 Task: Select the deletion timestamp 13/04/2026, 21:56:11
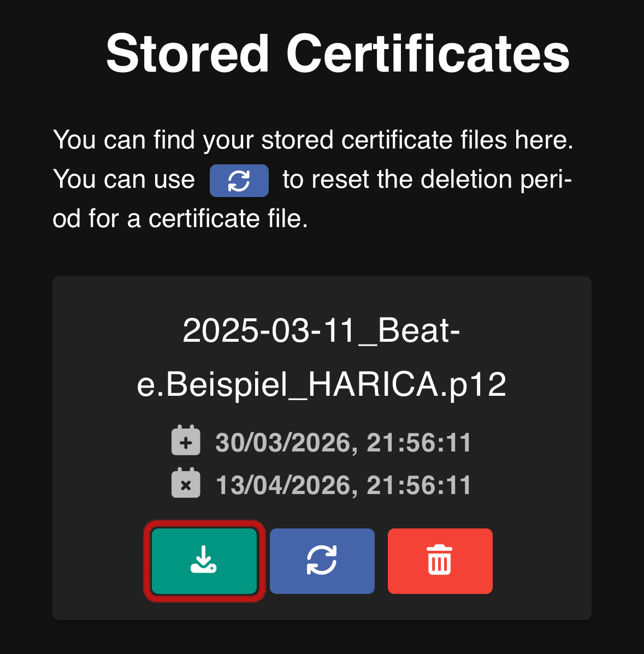343,485
